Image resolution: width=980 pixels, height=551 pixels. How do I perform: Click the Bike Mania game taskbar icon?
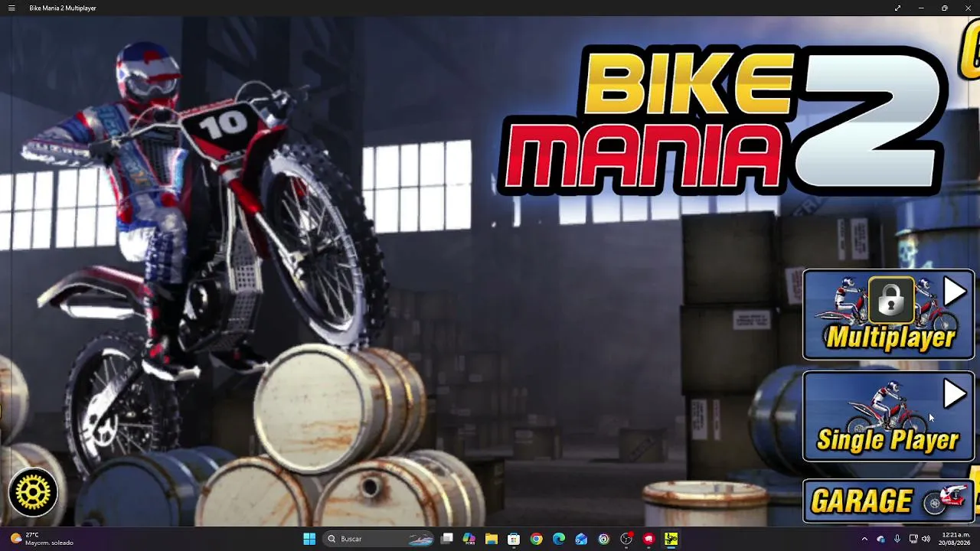tap(671, 539)
